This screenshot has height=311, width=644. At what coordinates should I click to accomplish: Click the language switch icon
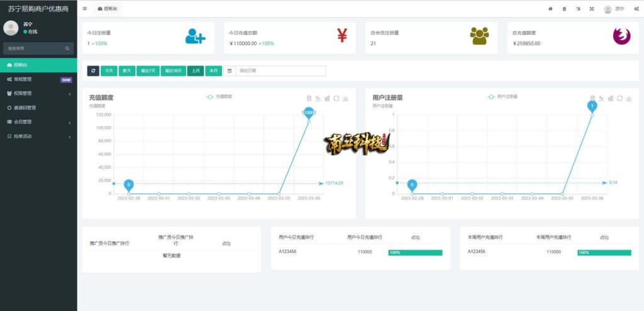579,9
